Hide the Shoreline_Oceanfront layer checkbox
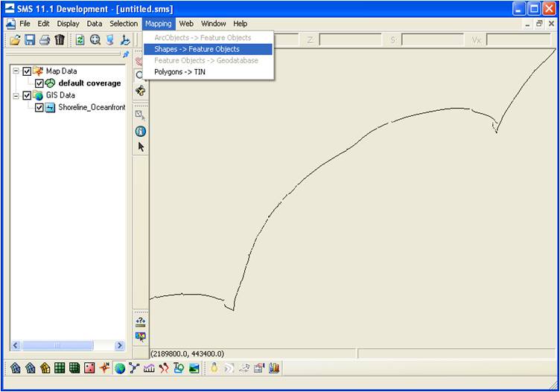 pos(39,107)
